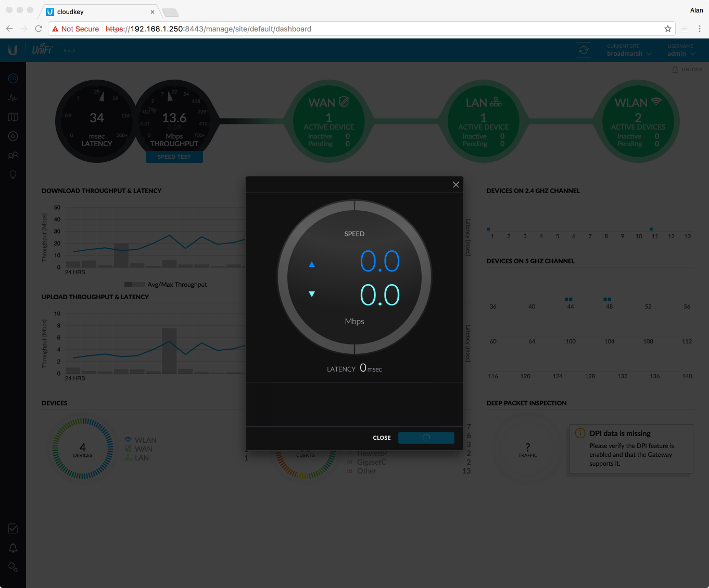Screen dimensions: 709x588
Task: Click the Dashboard icon in sidebar
Action: pyautogui.click(x=13, y=79)
